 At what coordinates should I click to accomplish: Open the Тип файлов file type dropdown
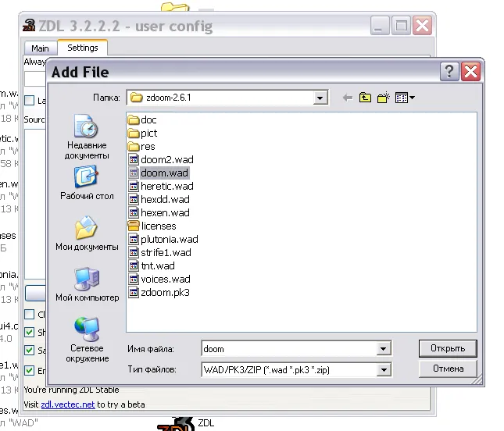pos(383,369)
